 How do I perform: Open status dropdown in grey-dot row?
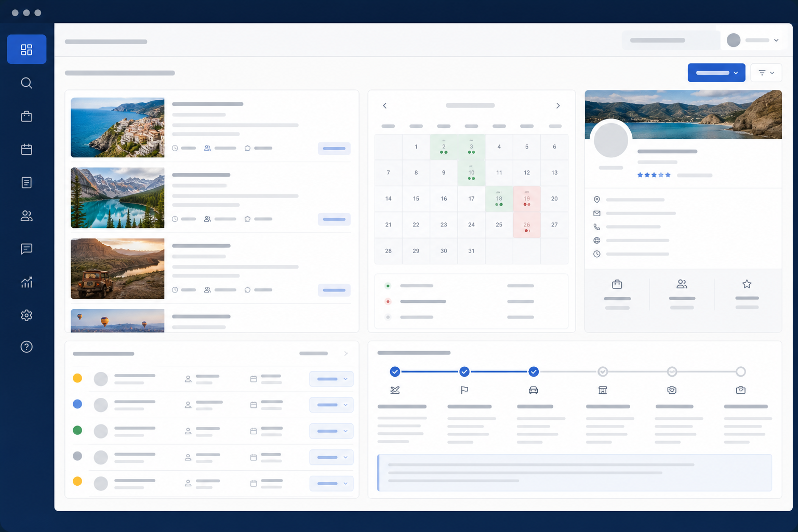pyautogui.click(x=331, y=457)
